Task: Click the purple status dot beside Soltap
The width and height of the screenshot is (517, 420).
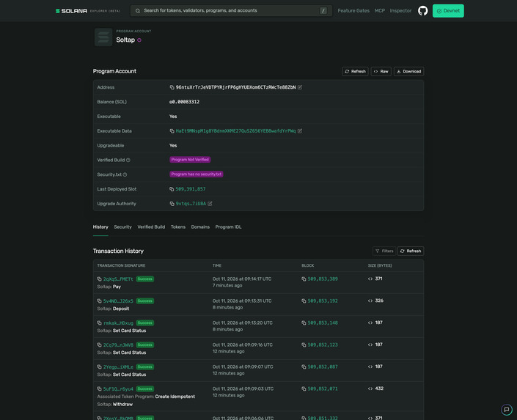Action: pos(139,40)
